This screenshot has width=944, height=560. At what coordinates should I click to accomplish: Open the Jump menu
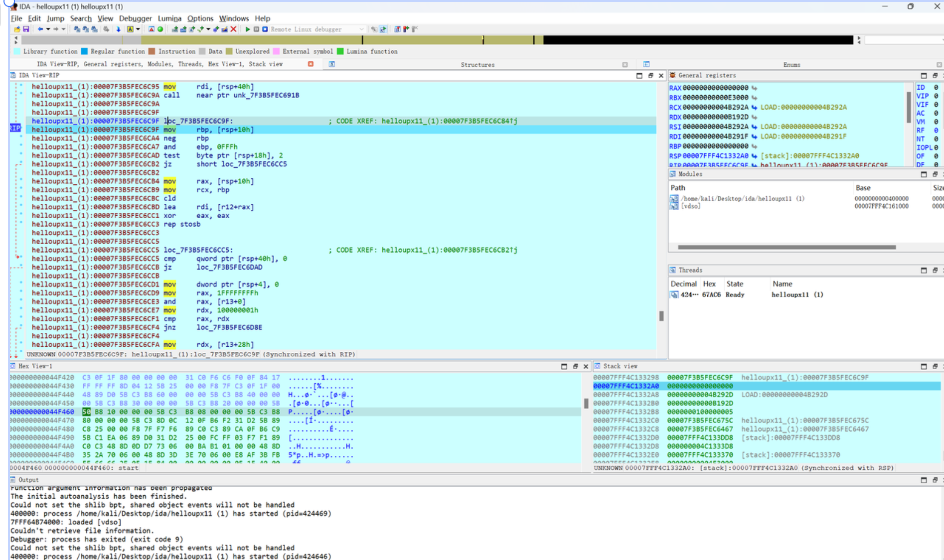click(55, 18)
